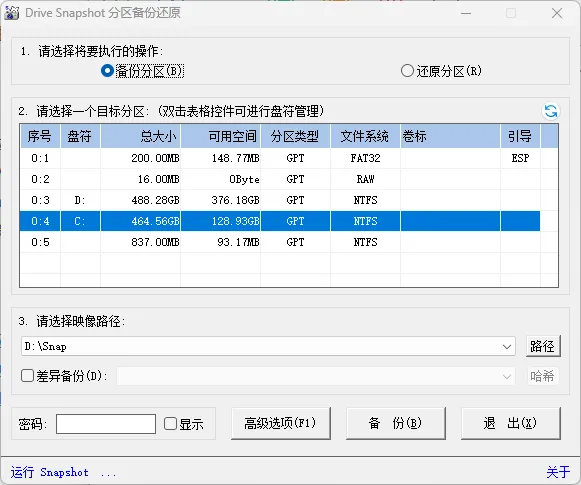Click the 退出(X) exit button
Image resolution: width=581 pixels, height=485 pixels.
pyautogui.click(x=510, y=423)
